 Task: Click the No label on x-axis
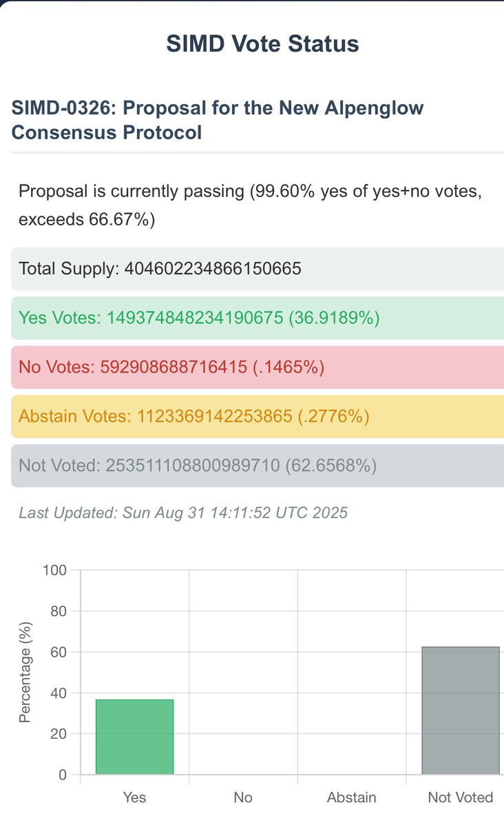pyautogui.click(x=243, y=797)
